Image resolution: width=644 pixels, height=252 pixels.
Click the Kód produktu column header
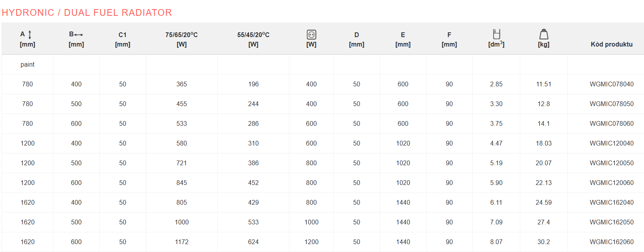click(611, 44)
